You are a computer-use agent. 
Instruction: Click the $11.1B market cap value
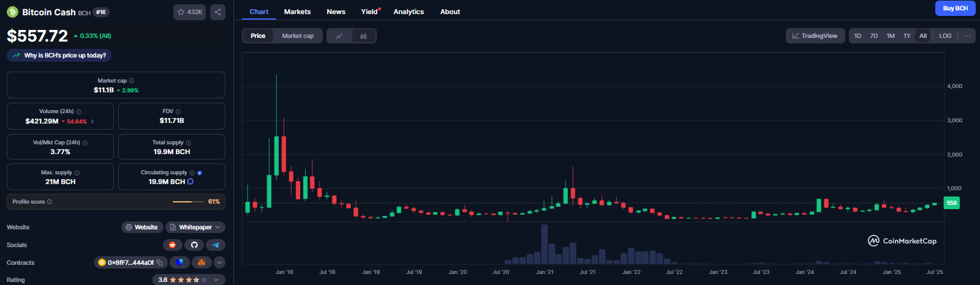[104, 90]
